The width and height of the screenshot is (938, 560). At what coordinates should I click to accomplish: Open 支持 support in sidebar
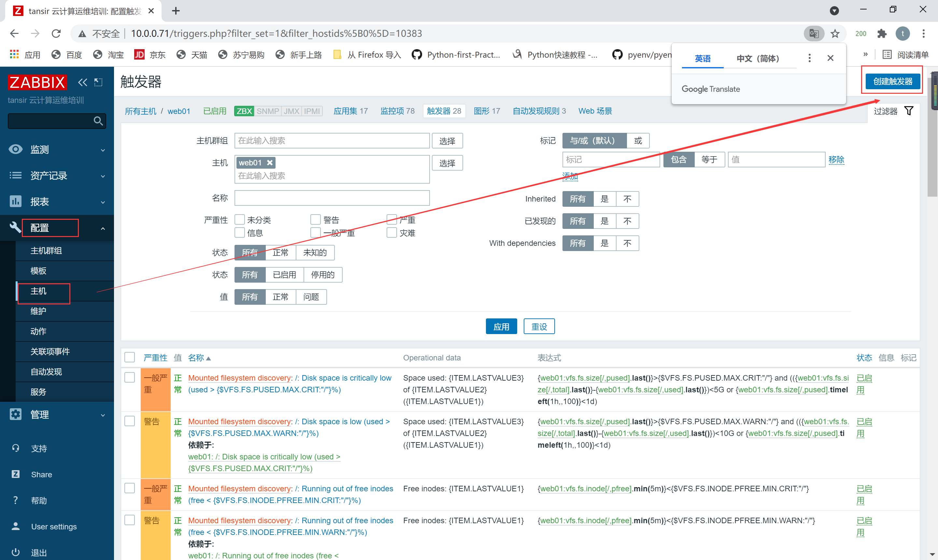pos(39,449)
